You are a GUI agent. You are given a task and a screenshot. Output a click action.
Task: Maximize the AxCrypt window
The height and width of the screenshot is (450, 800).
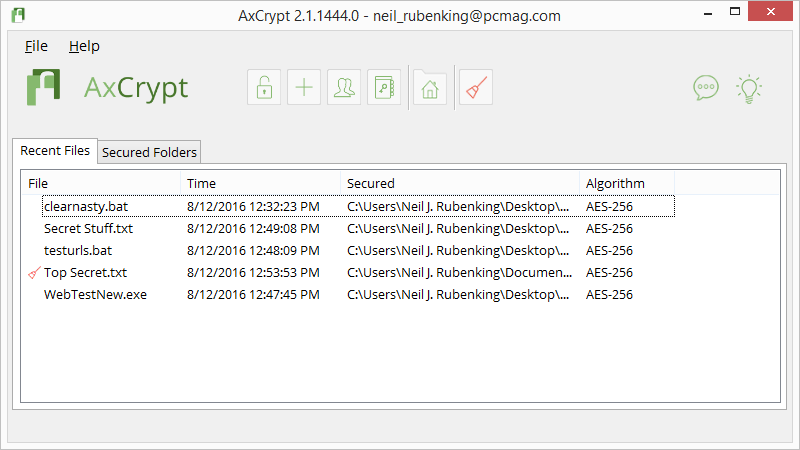point(735,11)
